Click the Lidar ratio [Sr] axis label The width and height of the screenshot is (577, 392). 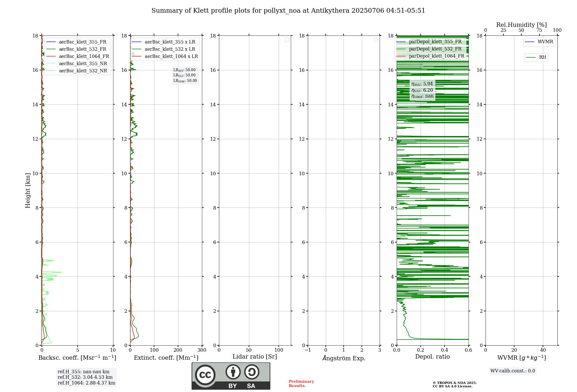[255, 357]
